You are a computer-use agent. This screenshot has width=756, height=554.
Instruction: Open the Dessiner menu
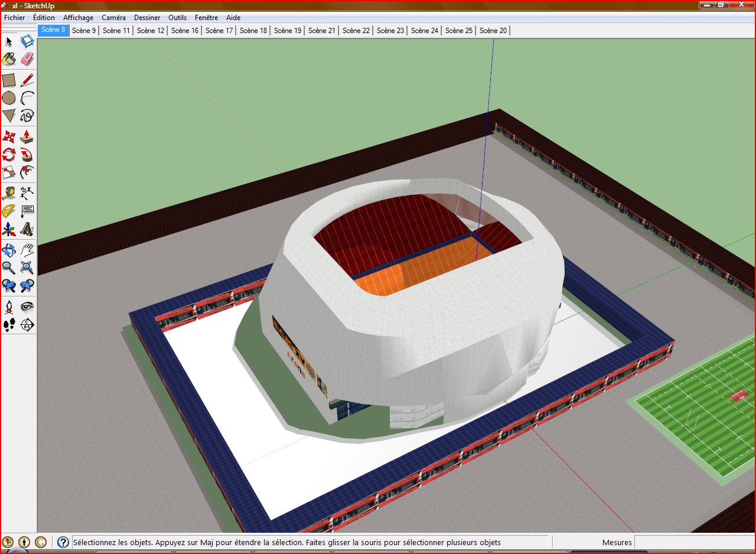[147, 18]
